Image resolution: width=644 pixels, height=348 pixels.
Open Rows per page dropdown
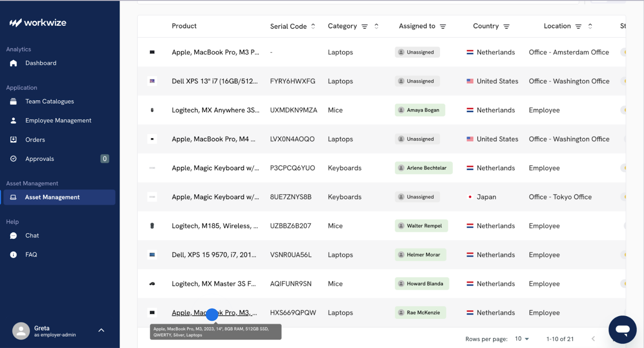click(522, 339)
